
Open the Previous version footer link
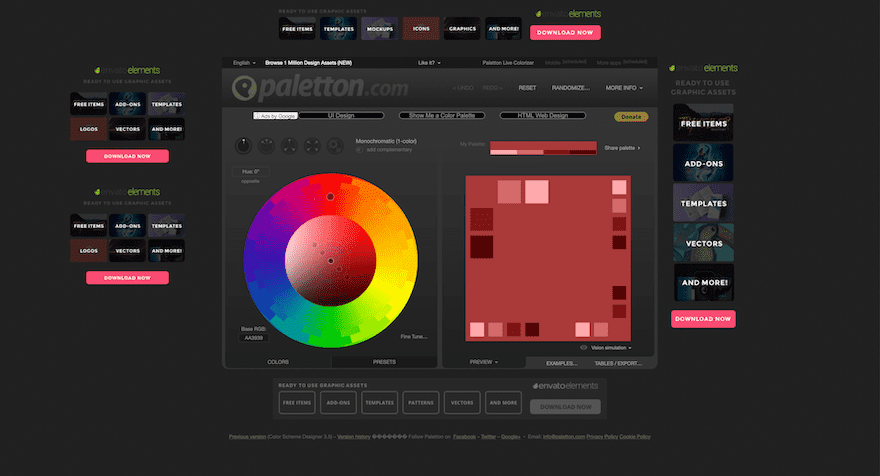click(248, 437)
